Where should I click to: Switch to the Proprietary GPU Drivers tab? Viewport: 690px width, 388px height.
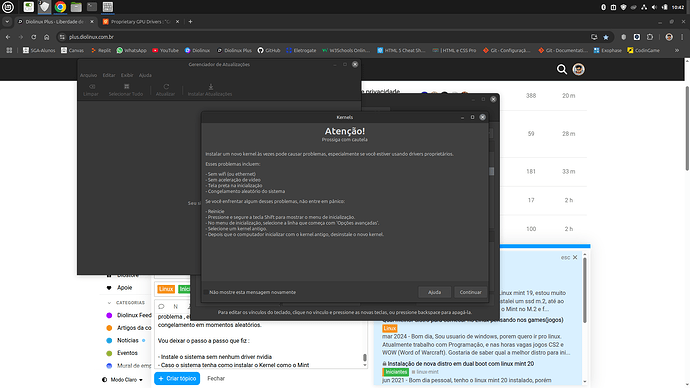[x=140, y=22]
